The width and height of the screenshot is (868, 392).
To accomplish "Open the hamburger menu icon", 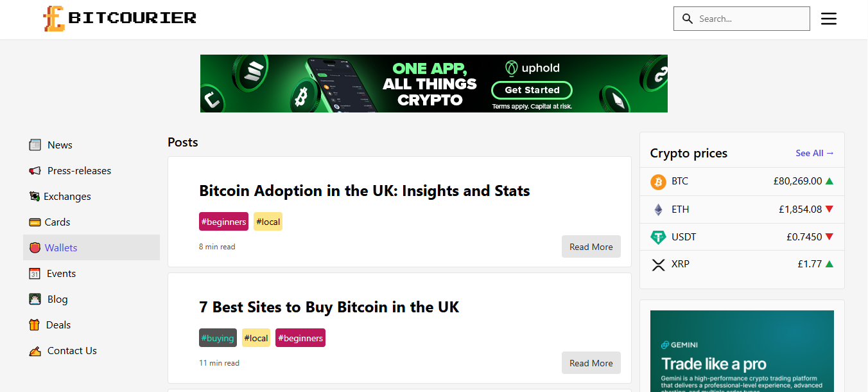I will click(829, 19).
